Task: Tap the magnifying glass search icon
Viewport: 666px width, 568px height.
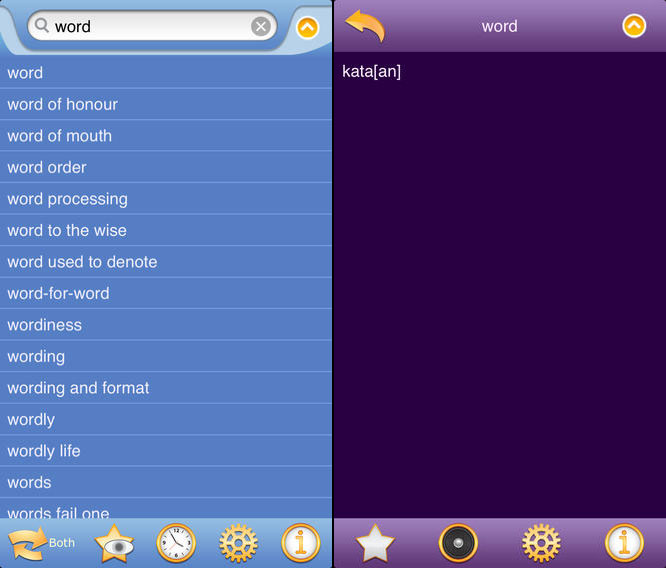Action: pyautogui.click(x=42, y=25)
